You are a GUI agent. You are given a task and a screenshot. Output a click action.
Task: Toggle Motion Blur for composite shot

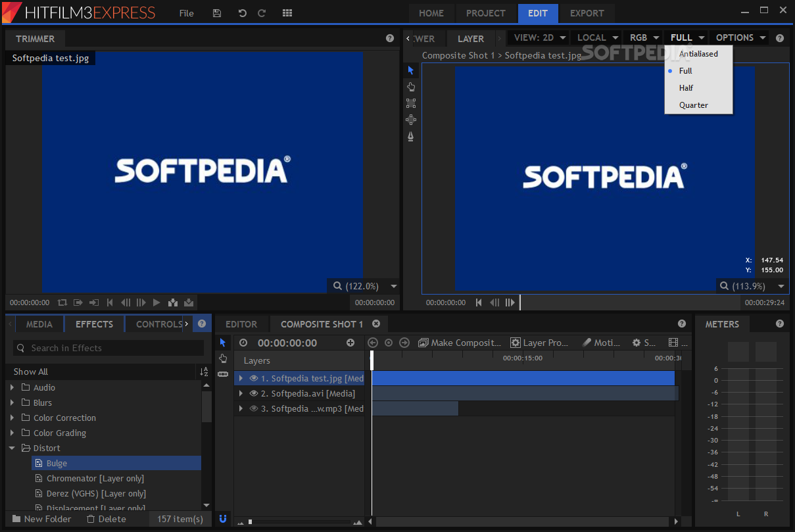point(601,343)
